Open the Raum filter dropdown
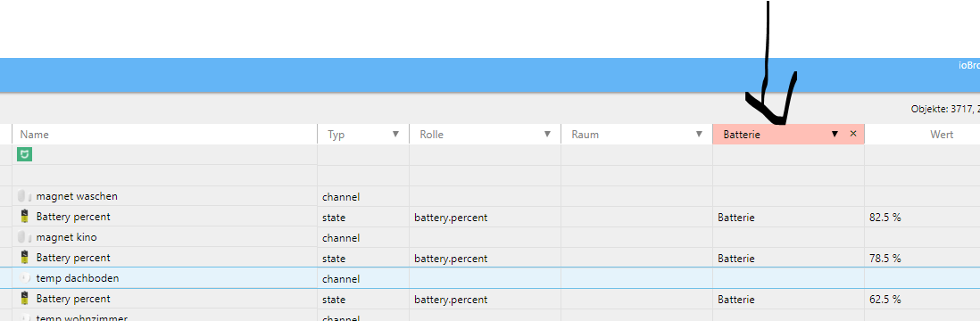980x321 pixels. click(700, 135)
